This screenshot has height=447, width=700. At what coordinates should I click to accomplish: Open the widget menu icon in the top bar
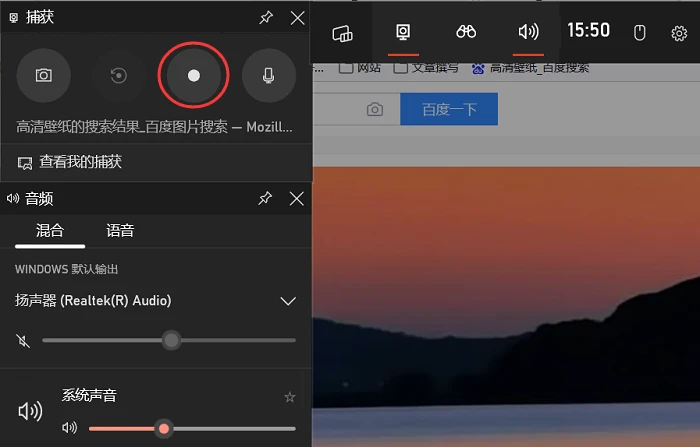click(x=342, y=33)
